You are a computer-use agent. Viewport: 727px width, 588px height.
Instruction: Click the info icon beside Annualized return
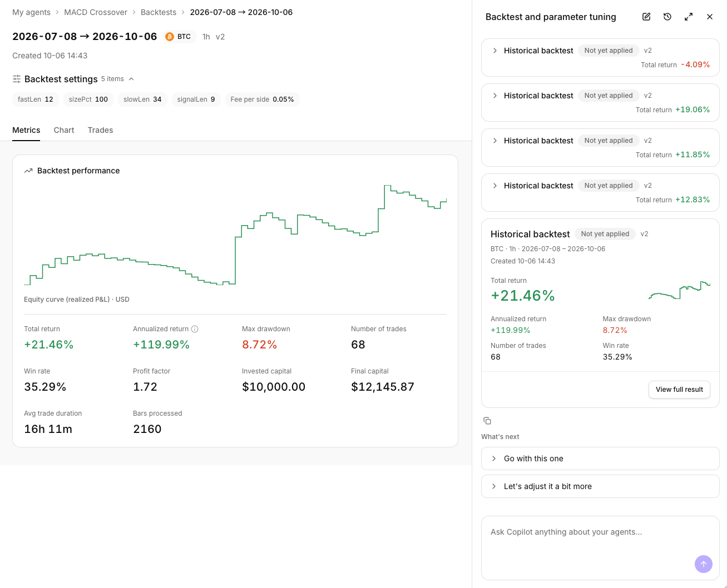point(195,329)
